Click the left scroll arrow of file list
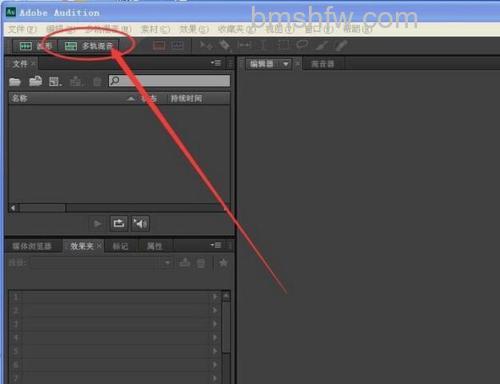This screenshot has width=500, height=384. (13, 208)
